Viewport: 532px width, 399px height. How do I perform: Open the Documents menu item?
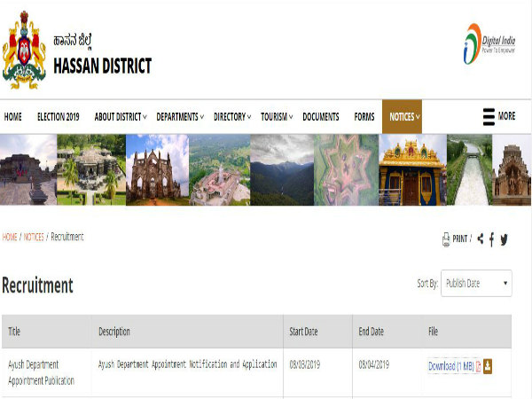[320, 117]
